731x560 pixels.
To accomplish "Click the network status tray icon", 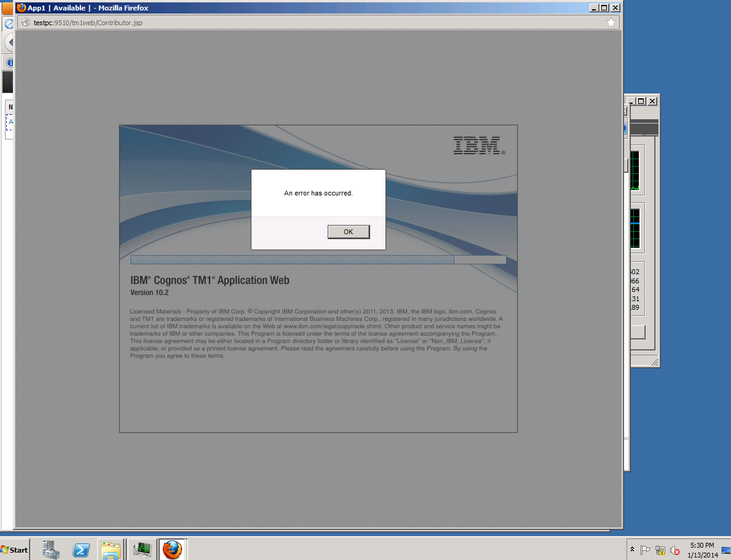I will click(x=660, y=550).
